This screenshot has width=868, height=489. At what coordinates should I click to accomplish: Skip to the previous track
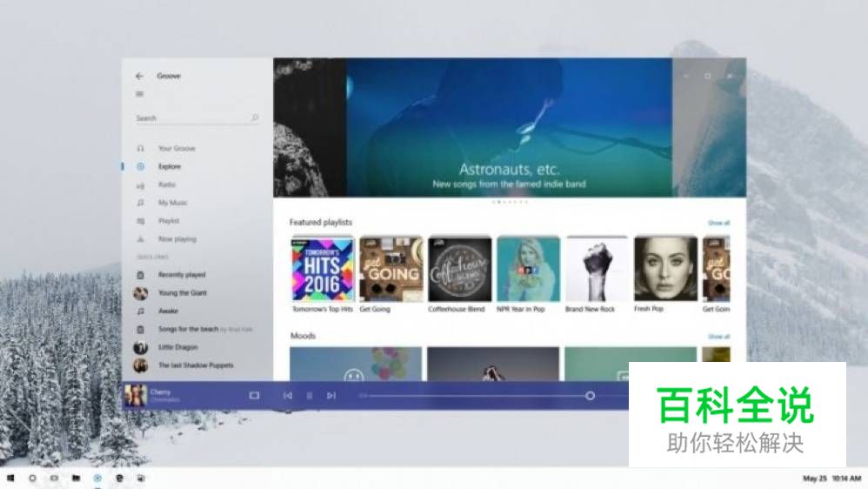[288, 395]
